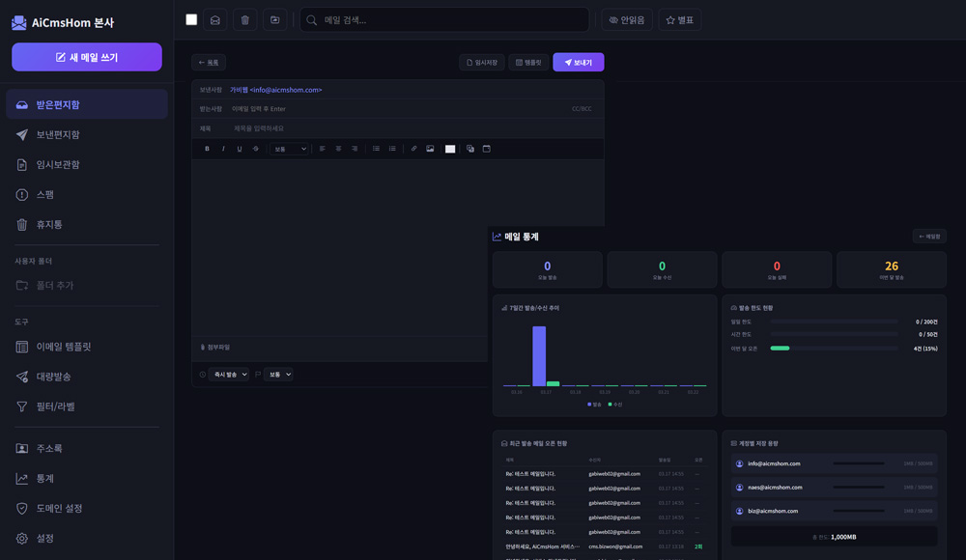Click the 임시저장 draft save button
This screenshot has height=560, width=966.
pyautogui.click(x=481, y=62)
